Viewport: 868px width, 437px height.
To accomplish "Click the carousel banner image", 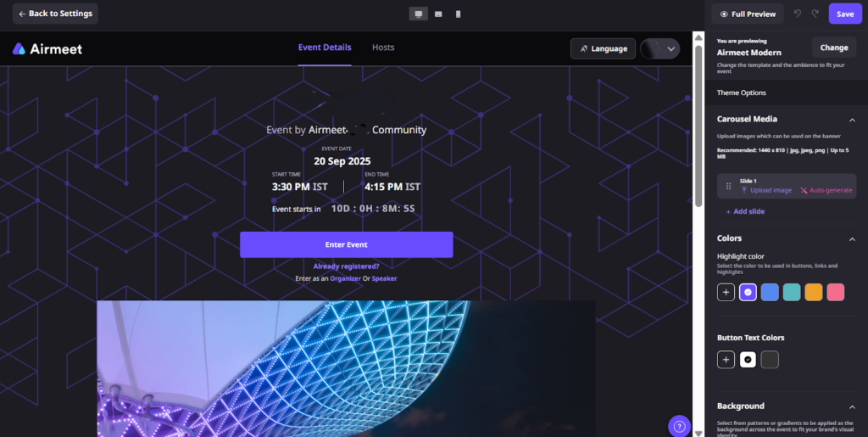I will click(346, 368).
